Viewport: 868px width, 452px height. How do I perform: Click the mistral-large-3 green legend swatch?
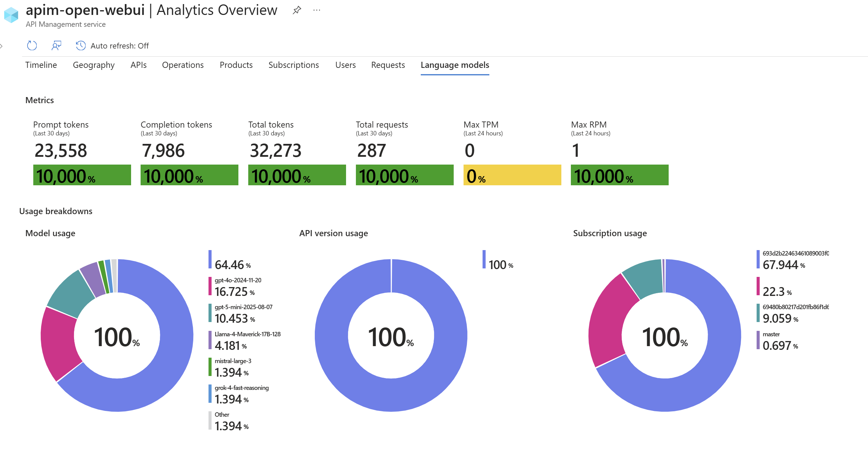tap(210, 367)
